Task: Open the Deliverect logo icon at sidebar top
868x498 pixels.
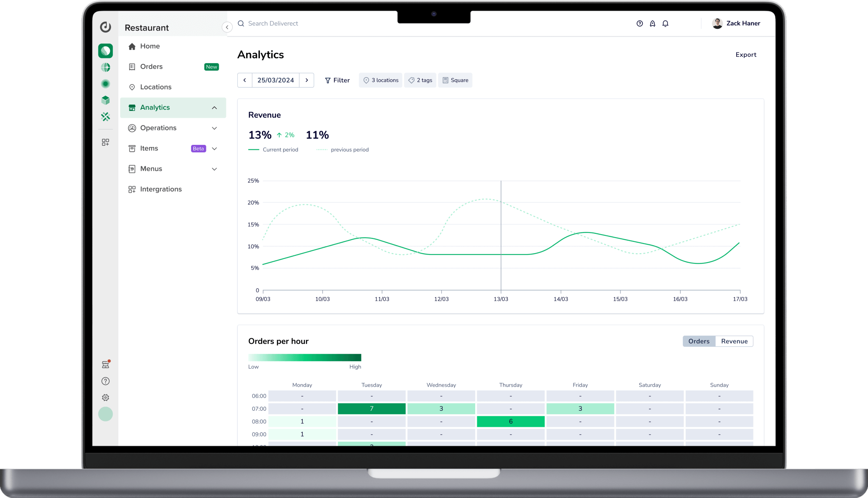Action: coord(106,27)
